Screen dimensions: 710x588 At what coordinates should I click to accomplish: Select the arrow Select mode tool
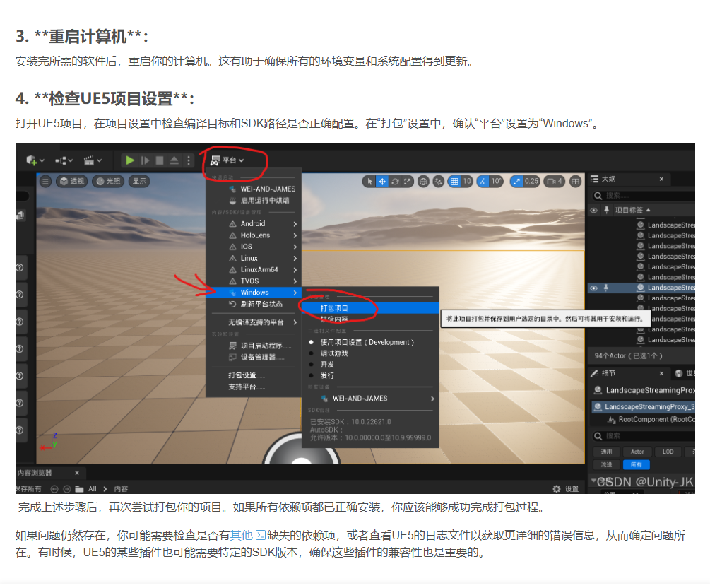(x=370, y=181)
